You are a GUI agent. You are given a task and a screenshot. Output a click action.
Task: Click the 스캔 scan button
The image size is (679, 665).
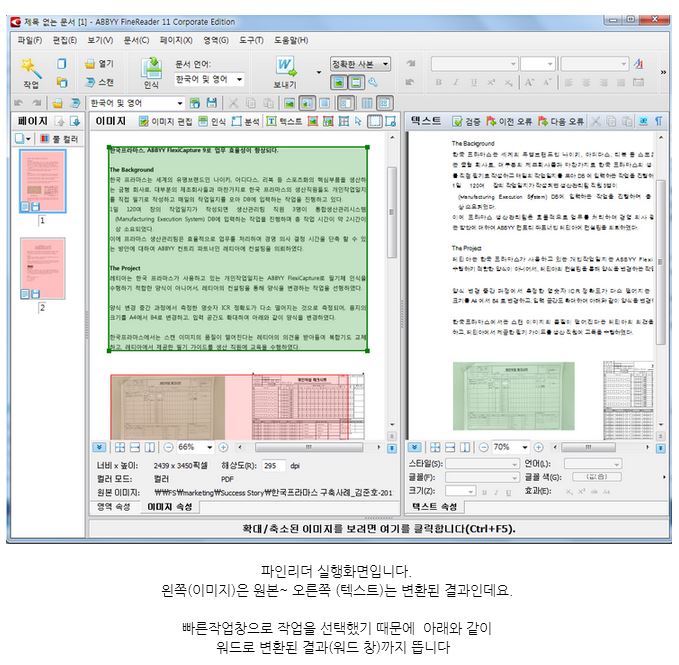coord(99,82)
